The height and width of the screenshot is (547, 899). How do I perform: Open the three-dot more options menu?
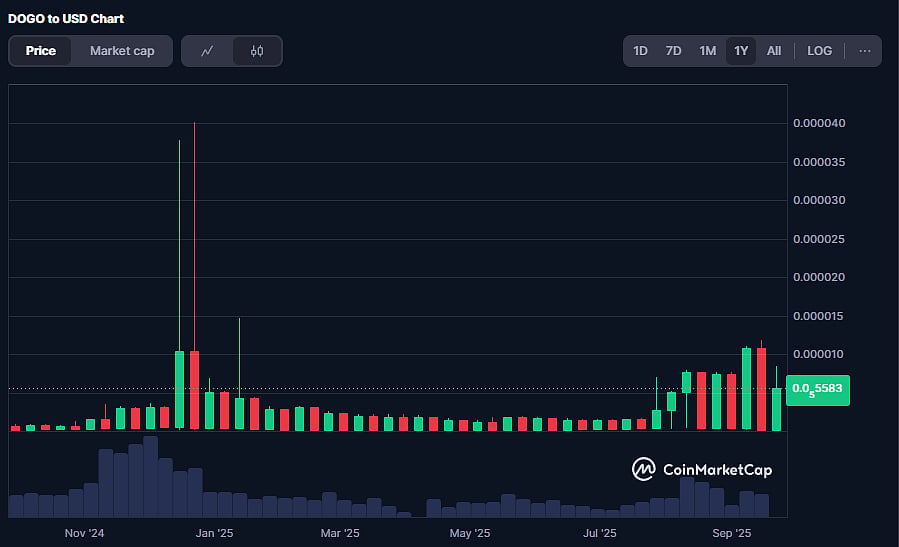865,51
